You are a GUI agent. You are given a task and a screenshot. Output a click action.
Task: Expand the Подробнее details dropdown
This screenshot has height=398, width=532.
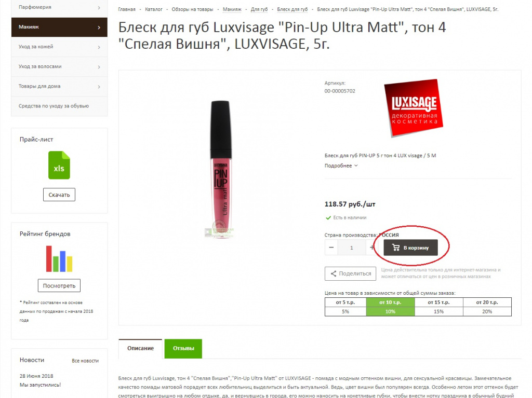click(x=341, y=166)
